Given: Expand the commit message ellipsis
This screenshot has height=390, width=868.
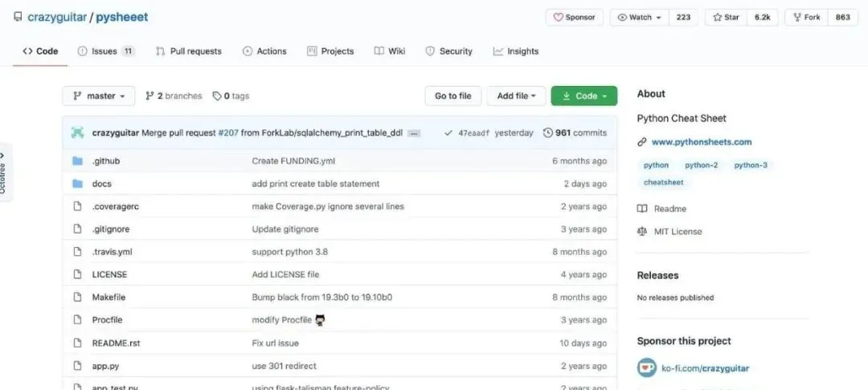Looking at the screenshot, I should pos(414,133).
